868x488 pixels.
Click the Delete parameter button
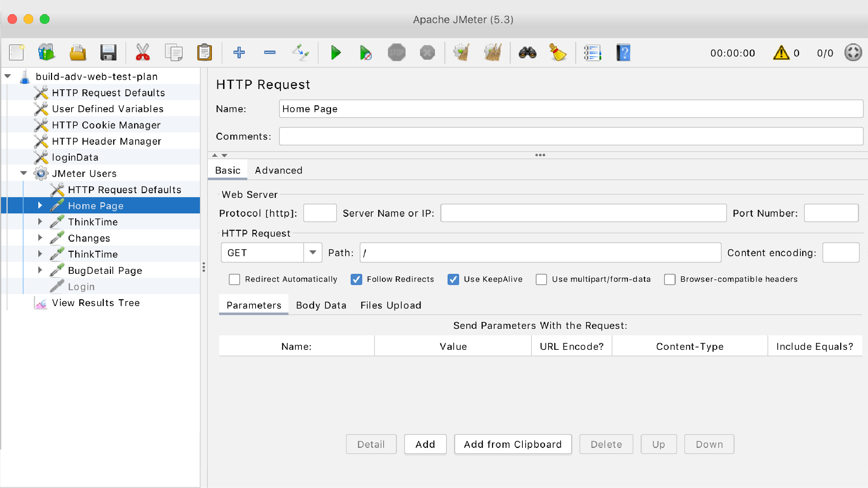click(606, 444)
